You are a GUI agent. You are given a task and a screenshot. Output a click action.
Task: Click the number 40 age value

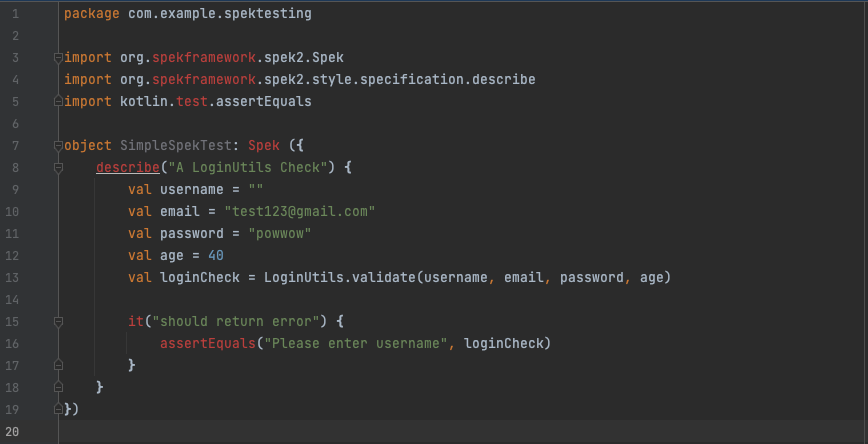click(216, 256)
